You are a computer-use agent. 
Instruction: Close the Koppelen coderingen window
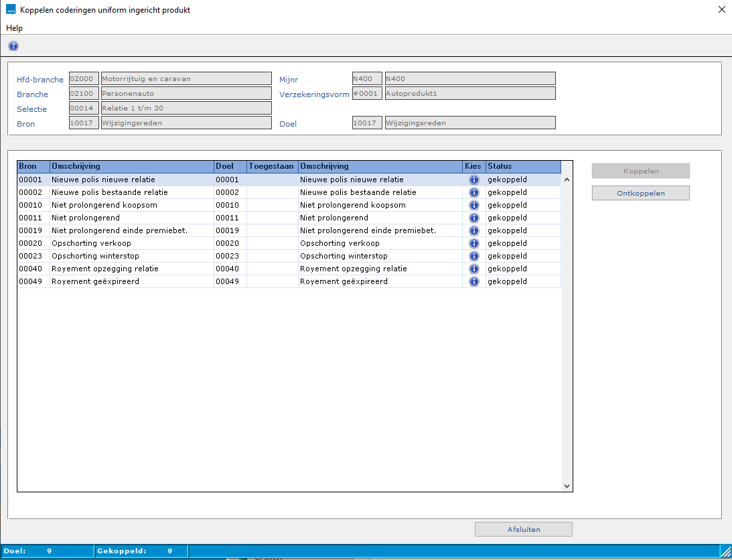pyautogui.click(x=721, y=9)
